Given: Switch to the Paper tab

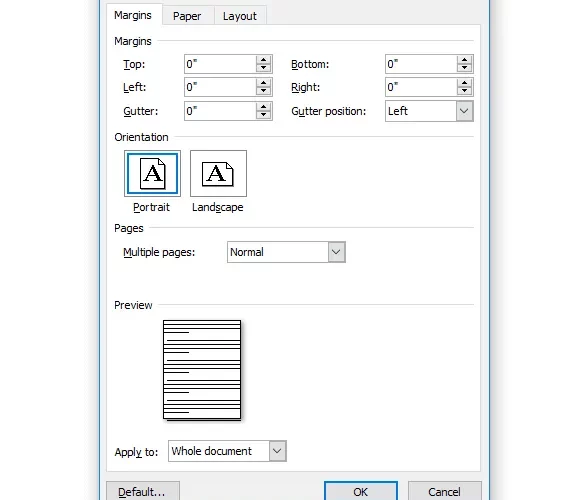Looking at the screenshot, I should 187,16.
